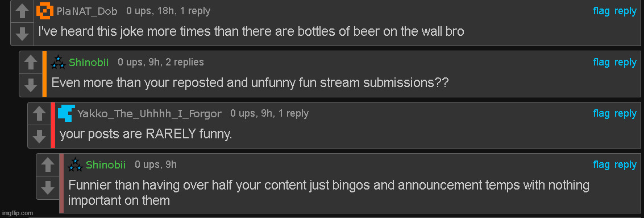Reply to PlaNAT_Dob's comment
Image resolution: width=644 pixels, height=218 pixels.
(625, 11)
